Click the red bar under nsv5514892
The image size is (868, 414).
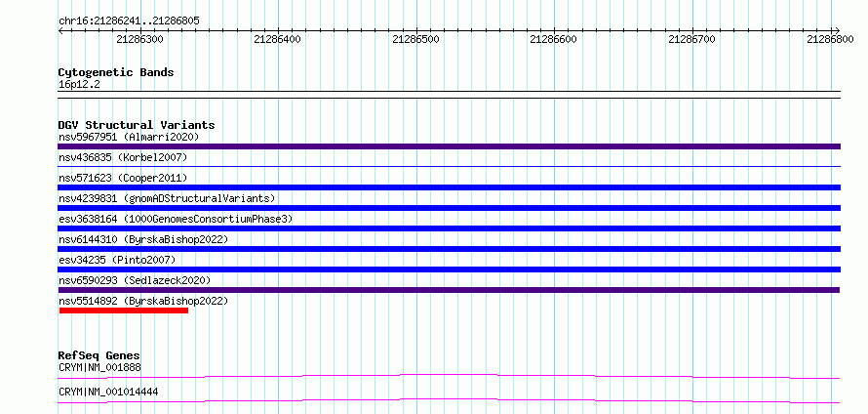(124, 310)
